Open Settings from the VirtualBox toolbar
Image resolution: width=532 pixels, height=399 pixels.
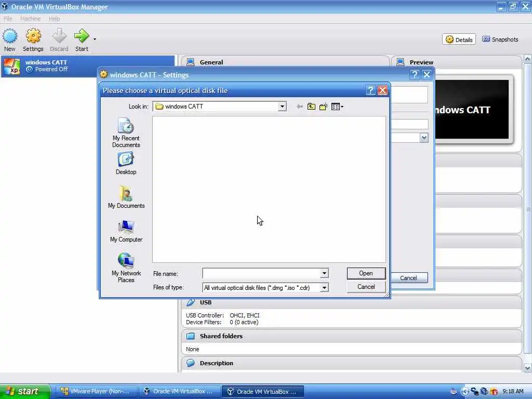(x=33, y=39)
